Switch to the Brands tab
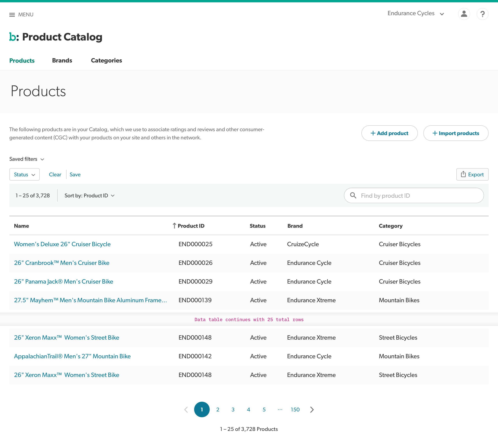The image size is (498, 448). [x=62, y=60]
